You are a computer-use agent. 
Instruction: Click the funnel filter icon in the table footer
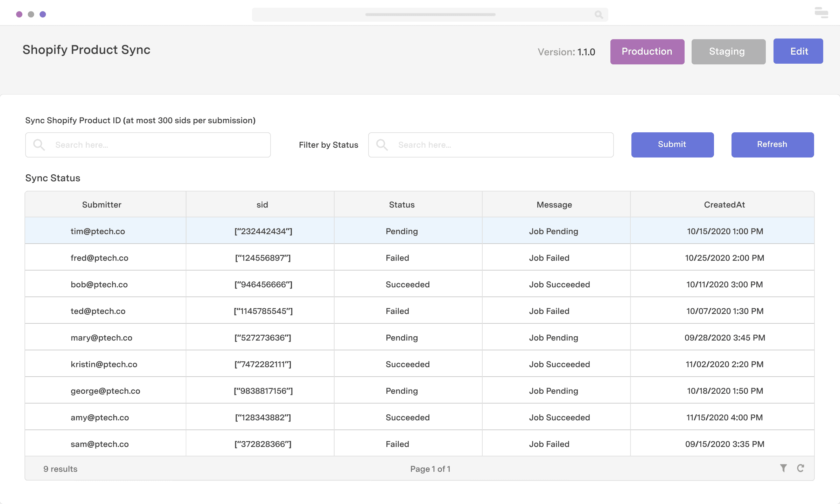[x=784, y=468]
